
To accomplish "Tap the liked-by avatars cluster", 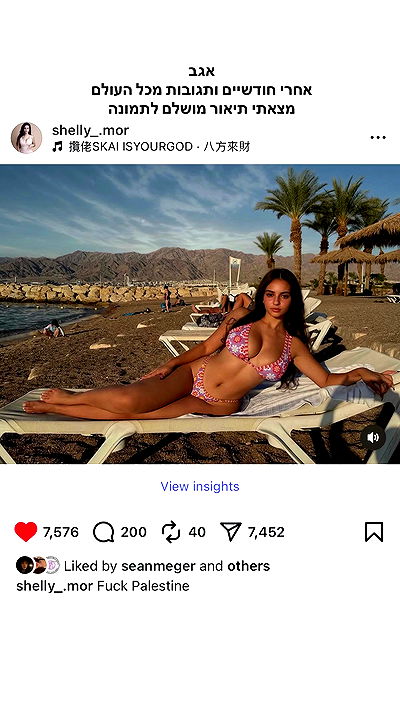I will coord(38,565).
